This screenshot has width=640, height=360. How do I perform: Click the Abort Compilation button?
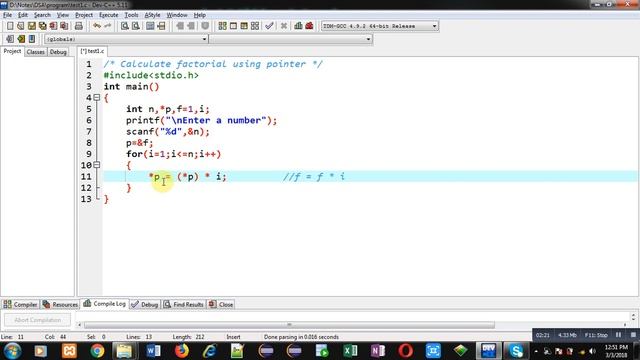[38, 320]
